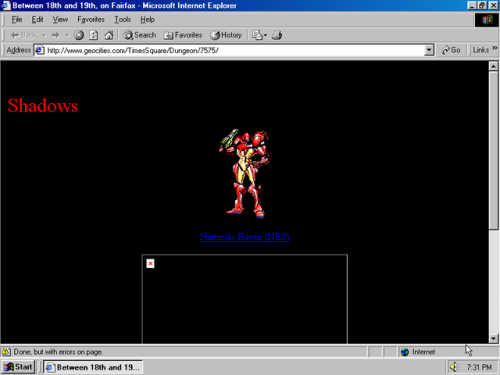Follow the Nintendo Haven (NES) link

(244, 237)
